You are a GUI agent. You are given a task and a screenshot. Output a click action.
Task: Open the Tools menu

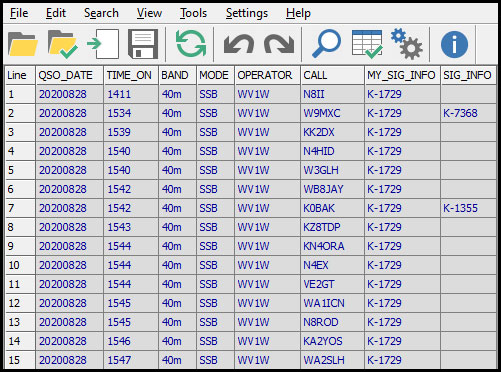coord(193,13)
